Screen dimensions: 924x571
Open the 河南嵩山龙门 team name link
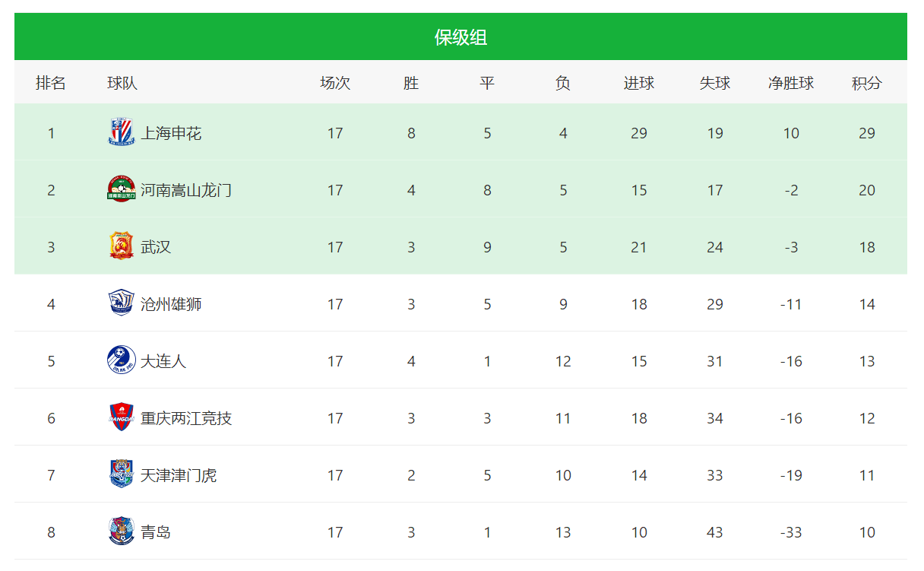pyautogui.click(x=186, y=190)
